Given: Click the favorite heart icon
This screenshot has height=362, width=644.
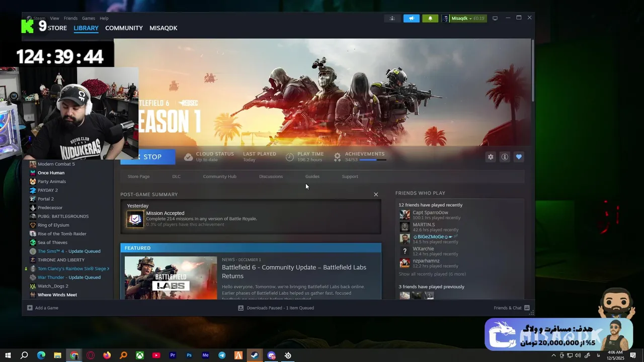Looking at the screenshot, I should tap(519, 157).
